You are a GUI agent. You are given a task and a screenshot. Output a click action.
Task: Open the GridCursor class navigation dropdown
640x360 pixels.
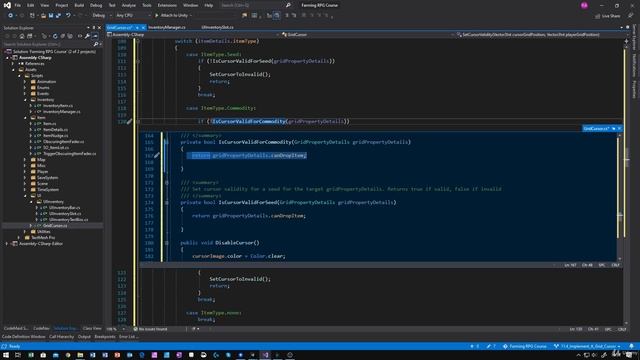pos(367,35)
